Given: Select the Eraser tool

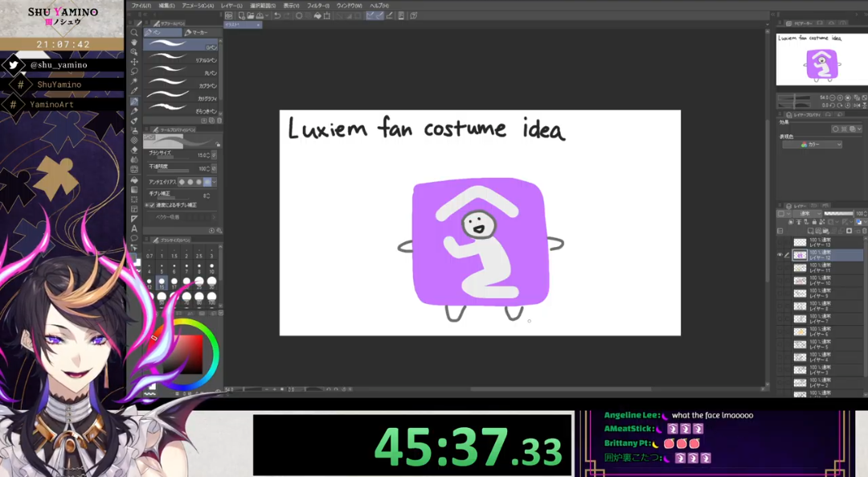Looking at the screenshot, I should pyautogui.click(x=134, y=150).
